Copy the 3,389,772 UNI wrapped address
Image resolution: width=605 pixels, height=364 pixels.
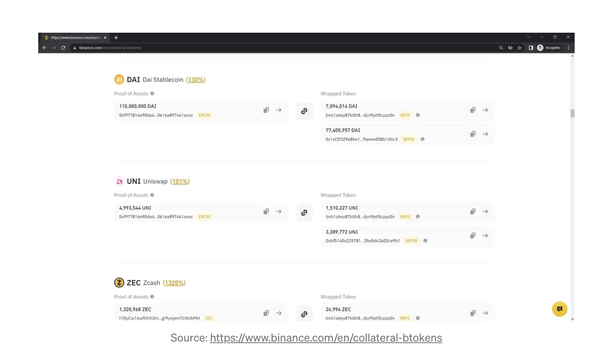pyautogui.click(x=473, y=236)
